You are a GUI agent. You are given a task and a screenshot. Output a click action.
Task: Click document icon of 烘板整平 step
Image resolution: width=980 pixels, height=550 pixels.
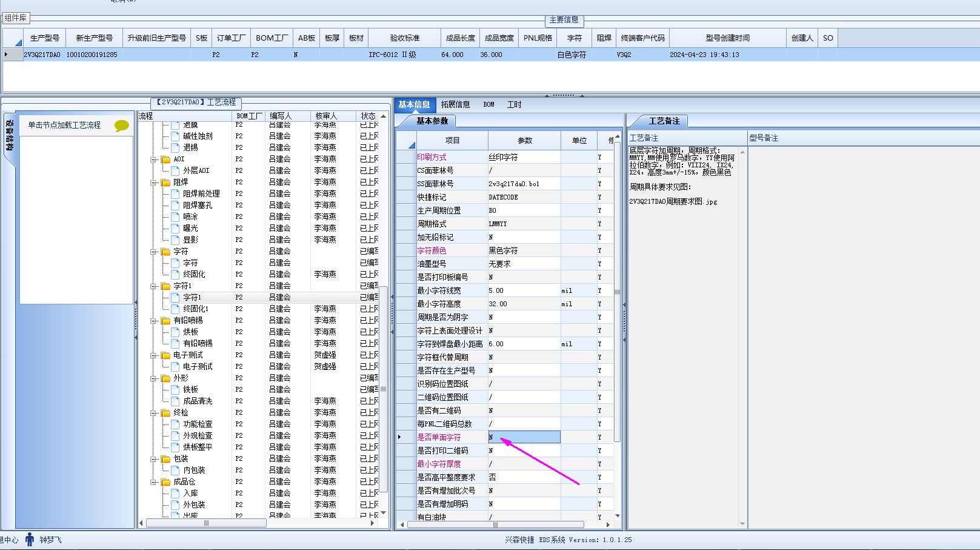(175, 448)
